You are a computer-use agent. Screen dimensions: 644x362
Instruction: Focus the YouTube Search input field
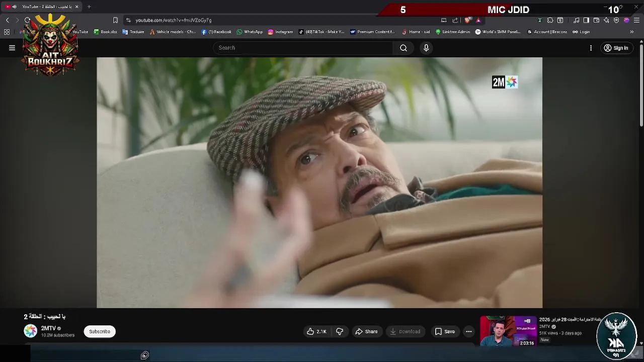[x=303, y=48]
